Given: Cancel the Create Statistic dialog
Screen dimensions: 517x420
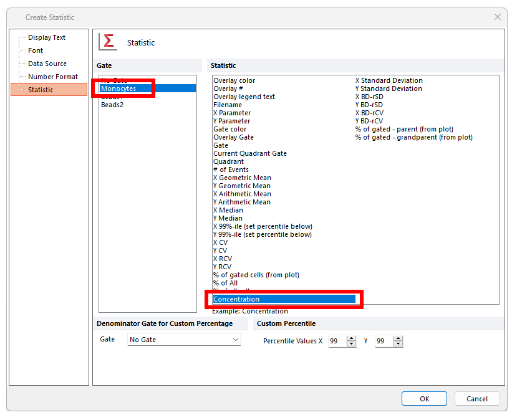Looking at the screenshot, I should pyautogui.click(x=476, y=399).
